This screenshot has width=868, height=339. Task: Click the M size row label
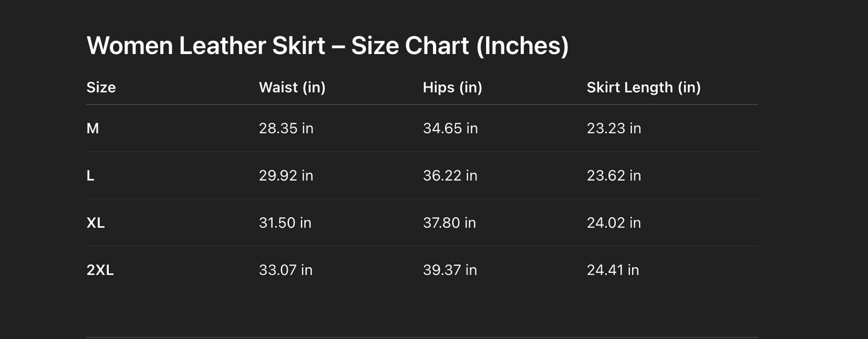93,128
